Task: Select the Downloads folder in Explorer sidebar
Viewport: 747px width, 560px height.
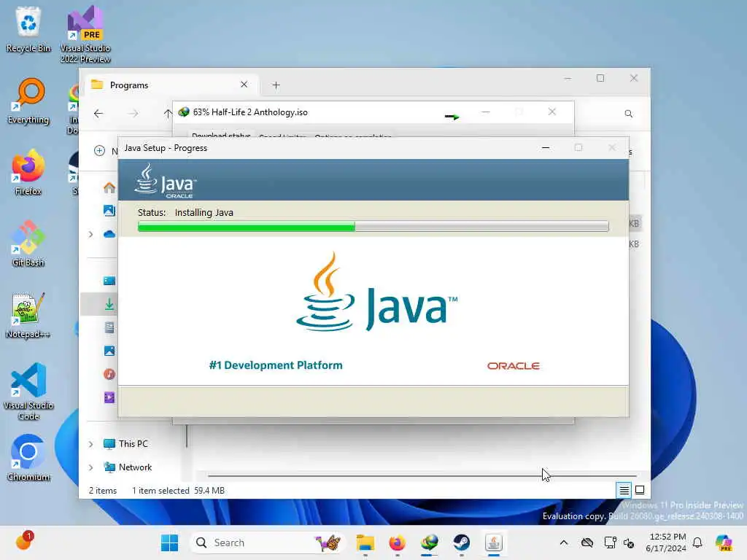Action: click(109, 304)
